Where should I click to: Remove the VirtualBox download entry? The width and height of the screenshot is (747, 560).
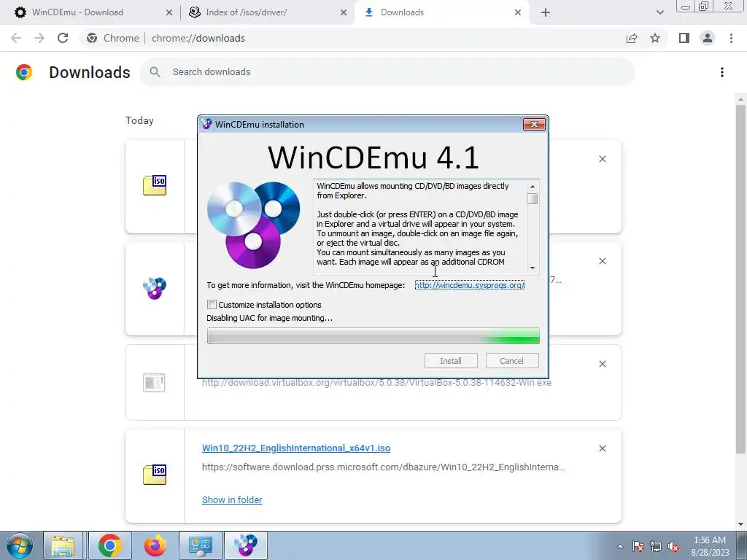(x=602, y=364)
